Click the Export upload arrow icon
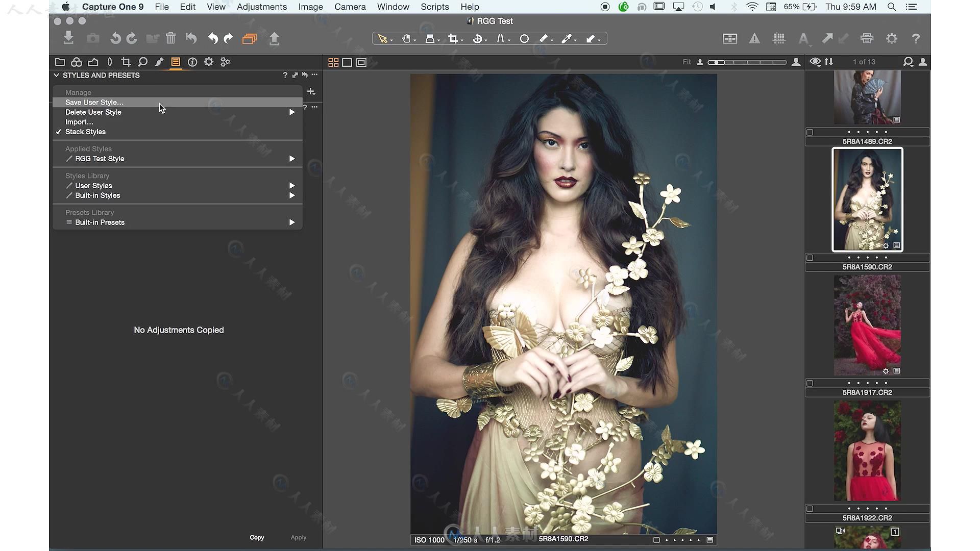 pyautogui.click(x=275, y=39)
